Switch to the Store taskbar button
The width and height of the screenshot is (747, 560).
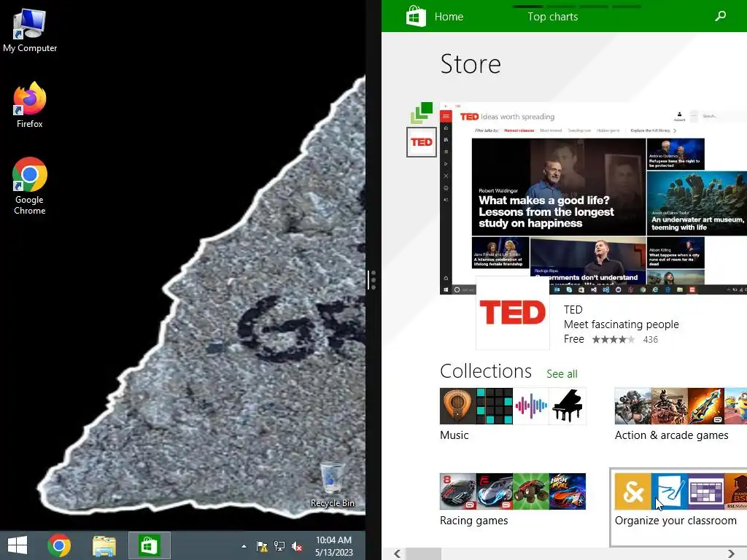coord(149,545)
